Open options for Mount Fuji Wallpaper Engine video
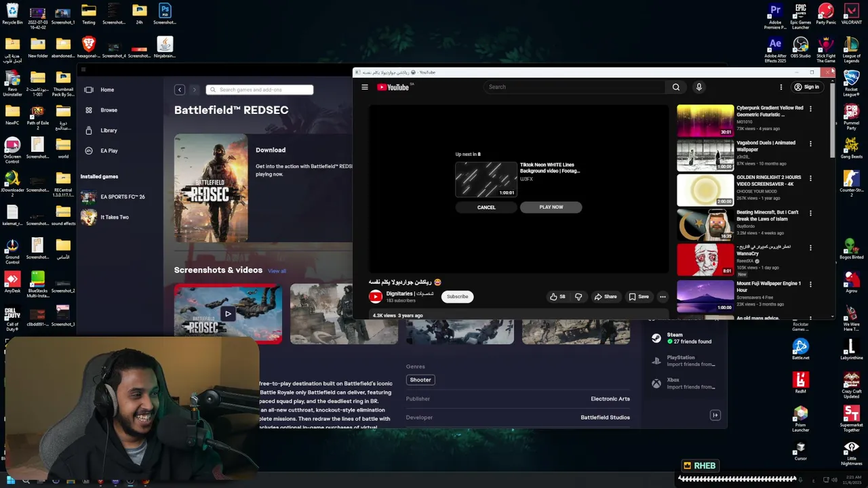This screenshot has width=868, height=488. [810, 284]
